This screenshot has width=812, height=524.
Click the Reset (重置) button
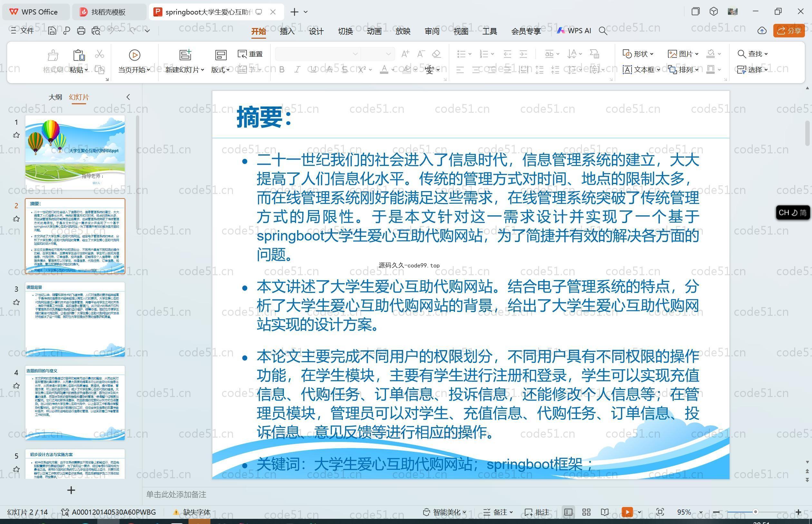click(250, 54)
